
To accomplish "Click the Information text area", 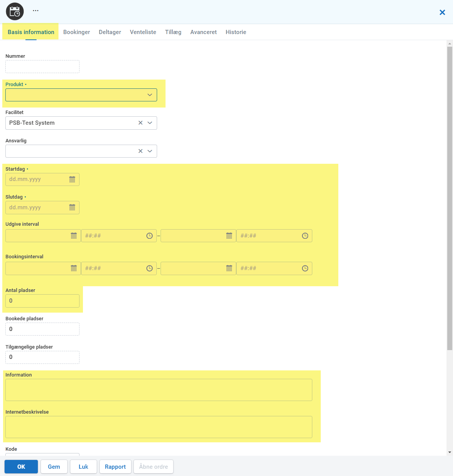I will pos(159,390).
